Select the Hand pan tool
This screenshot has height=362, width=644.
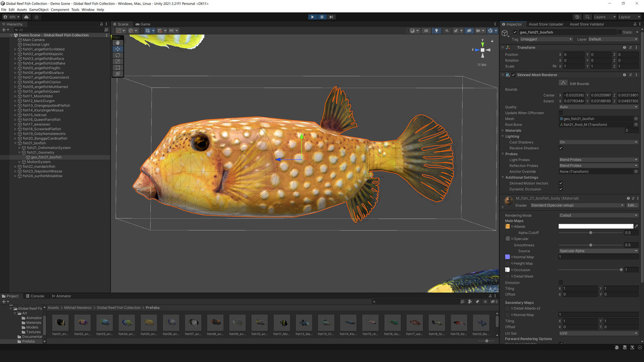tap(118, 43)
